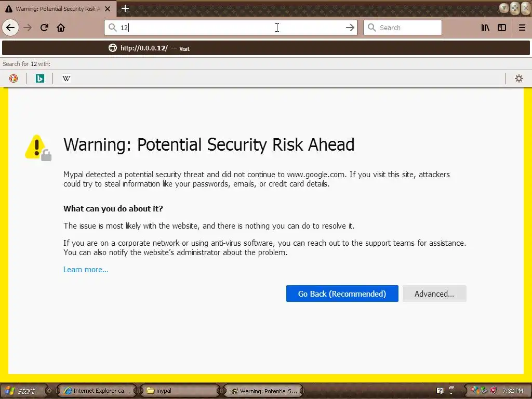The image size is (532, 399).
Task: Click the Warning: Potential Security Risk Ahead title
Action: coord(209,145)
